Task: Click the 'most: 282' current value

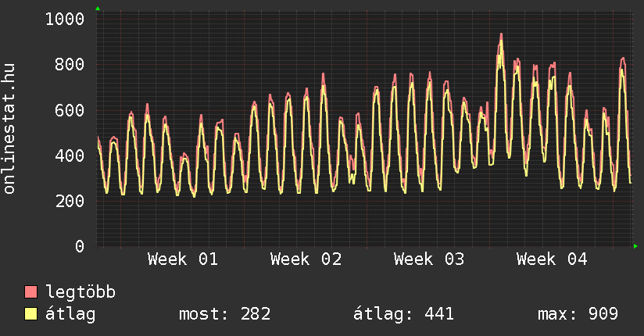Action: (225, 314)
